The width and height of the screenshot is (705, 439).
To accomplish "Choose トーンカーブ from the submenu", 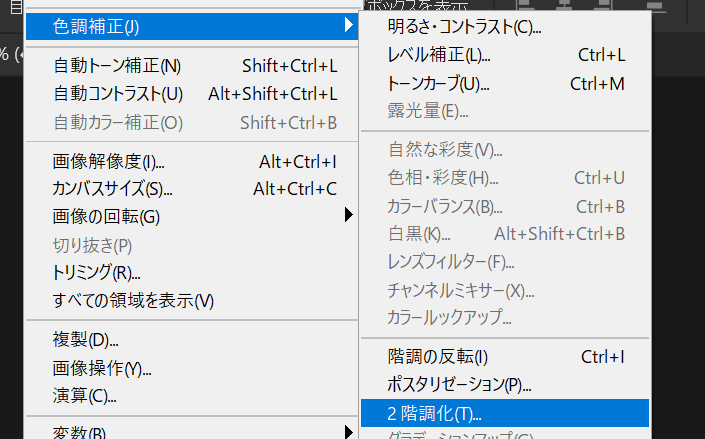I will click(x=438, y=84).
